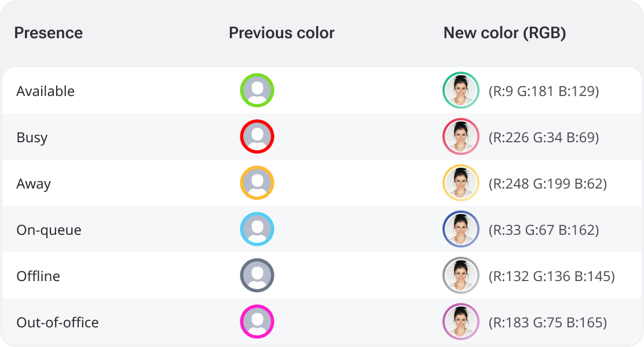The width and height of the screenshot is (644, 347).
Task: Click the RGB value R:9 G:181 B:129
Action: pyautogui.click(x=544, y=91)
